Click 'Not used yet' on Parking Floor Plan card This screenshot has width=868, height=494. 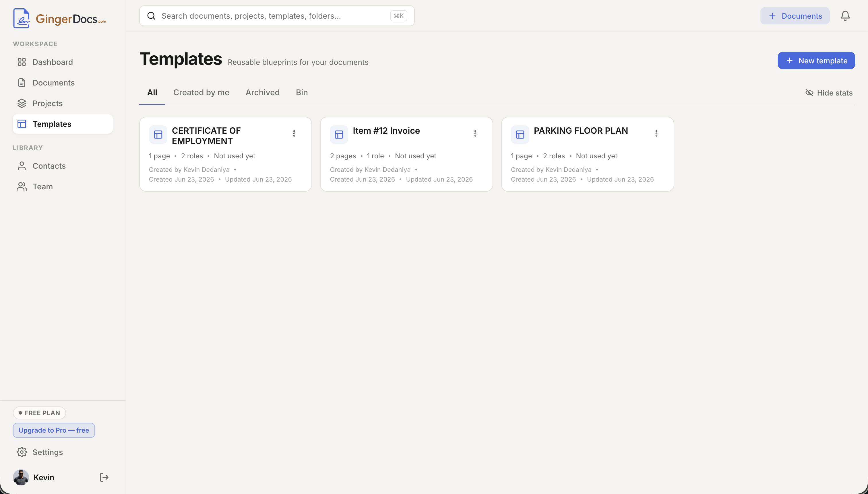point(596,156)
